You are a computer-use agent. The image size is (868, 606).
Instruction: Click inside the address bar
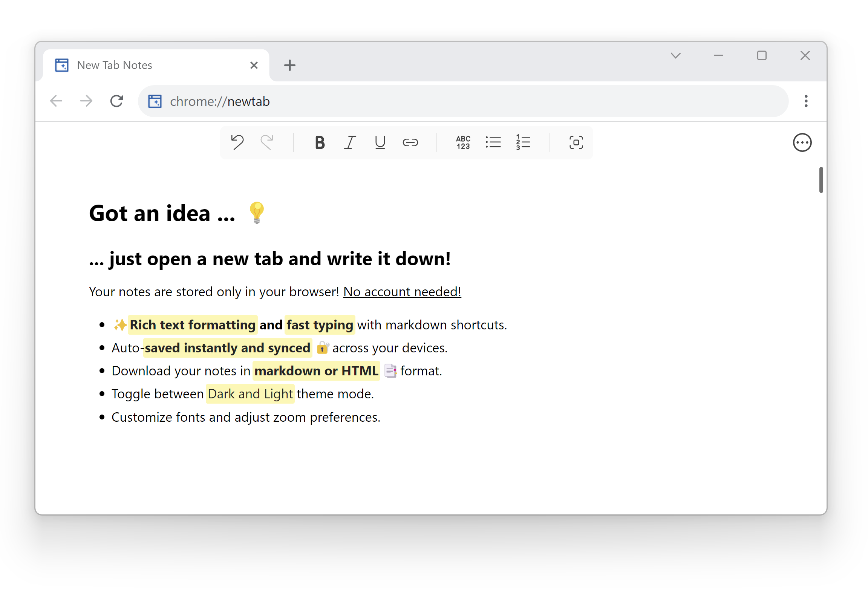(340, 101)
